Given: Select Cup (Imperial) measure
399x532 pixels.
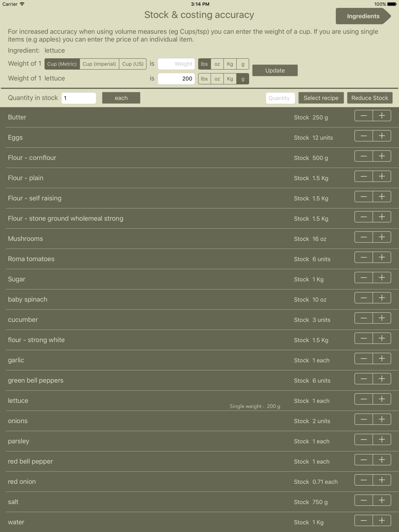Looking at the screenshot, I should pos(99,64).
